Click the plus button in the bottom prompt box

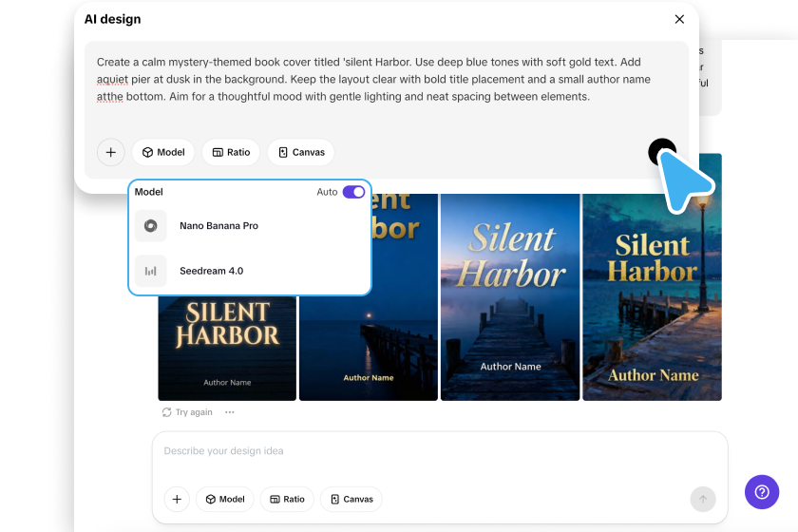177,500
